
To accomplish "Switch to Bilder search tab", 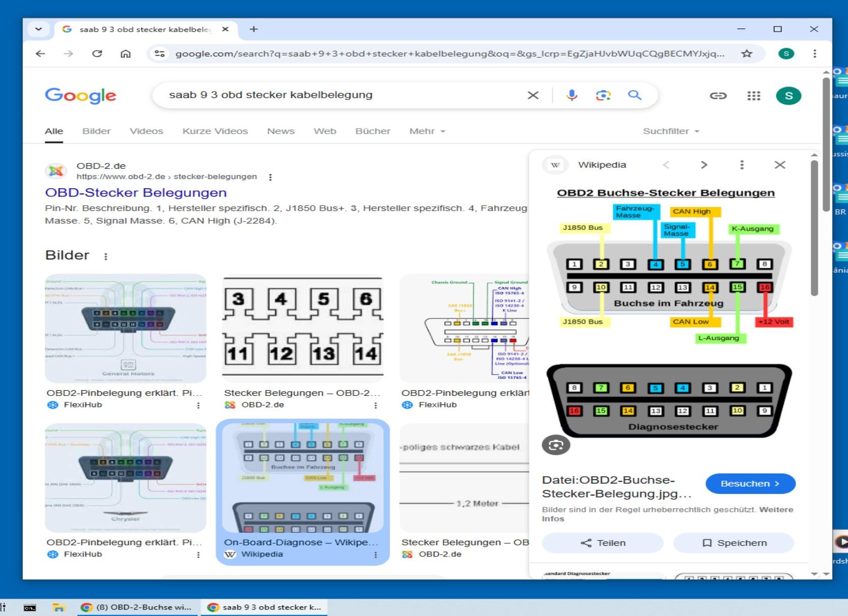I will point(96,131).
